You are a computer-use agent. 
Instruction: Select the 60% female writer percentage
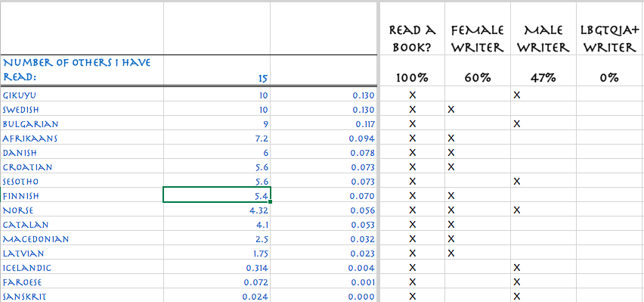click(478, 78)
